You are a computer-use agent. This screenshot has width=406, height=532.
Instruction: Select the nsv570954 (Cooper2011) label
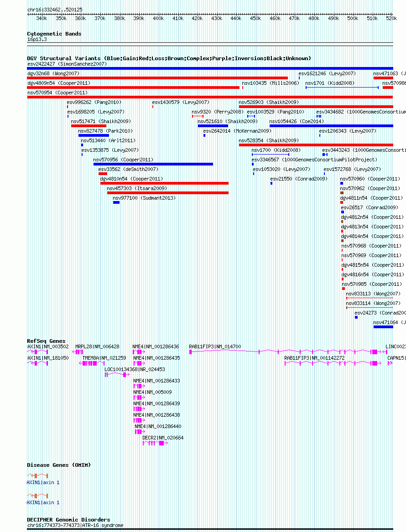pos(57,92)
